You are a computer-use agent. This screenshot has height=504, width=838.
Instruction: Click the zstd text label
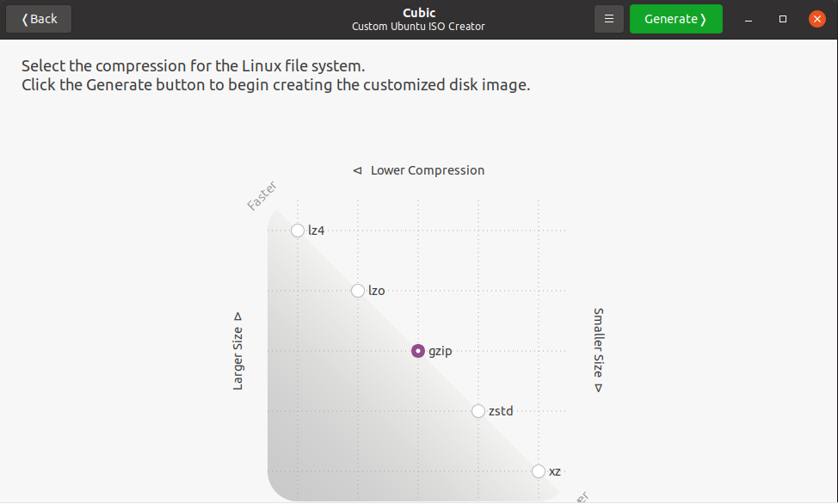click(x=501, y=411)
